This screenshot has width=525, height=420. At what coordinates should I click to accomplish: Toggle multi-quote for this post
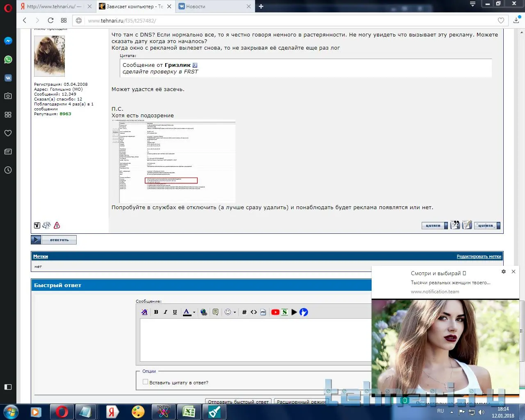pyautogui.click(x=455, y=225)
